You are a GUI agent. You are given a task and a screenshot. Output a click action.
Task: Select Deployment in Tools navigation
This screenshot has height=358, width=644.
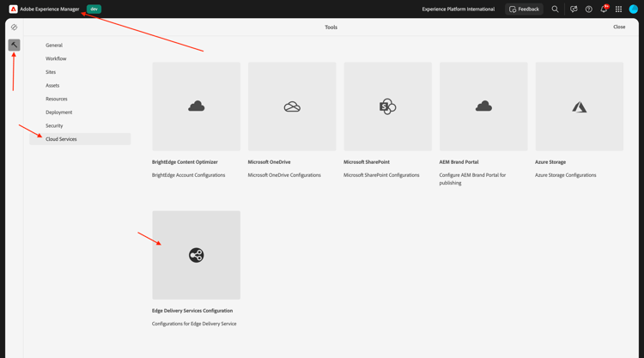58,112
